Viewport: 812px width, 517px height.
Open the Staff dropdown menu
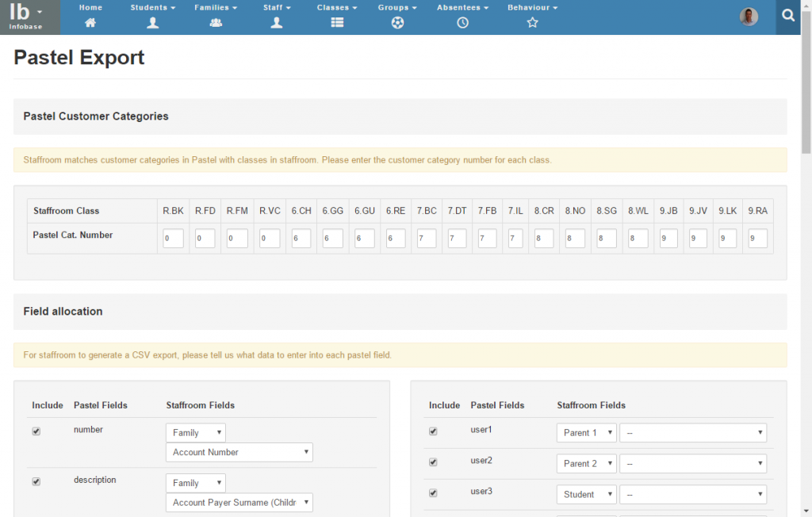tap(277, 8)
